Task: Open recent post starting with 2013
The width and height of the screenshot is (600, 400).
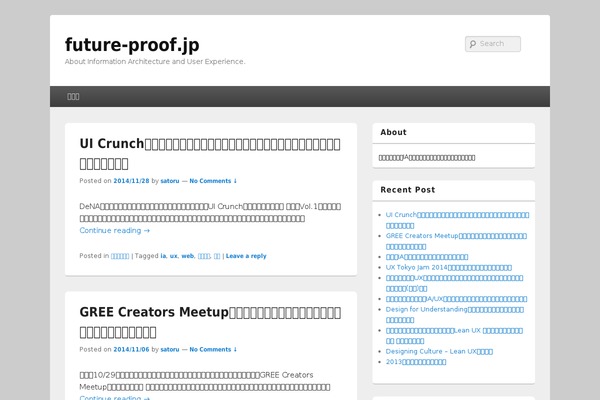Action: 416,362
